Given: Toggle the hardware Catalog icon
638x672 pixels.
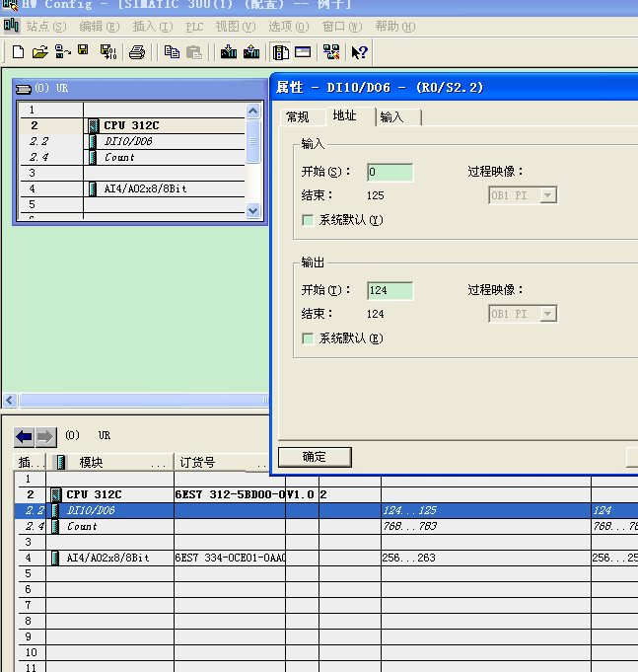Looking at the screenshot, I should point(281,52).
